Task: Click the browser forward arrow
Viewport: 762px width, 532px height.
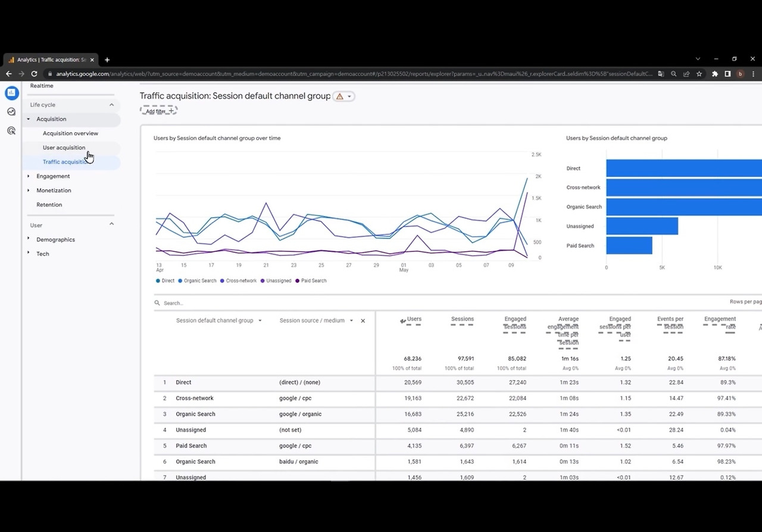Action: click(21, 74)
